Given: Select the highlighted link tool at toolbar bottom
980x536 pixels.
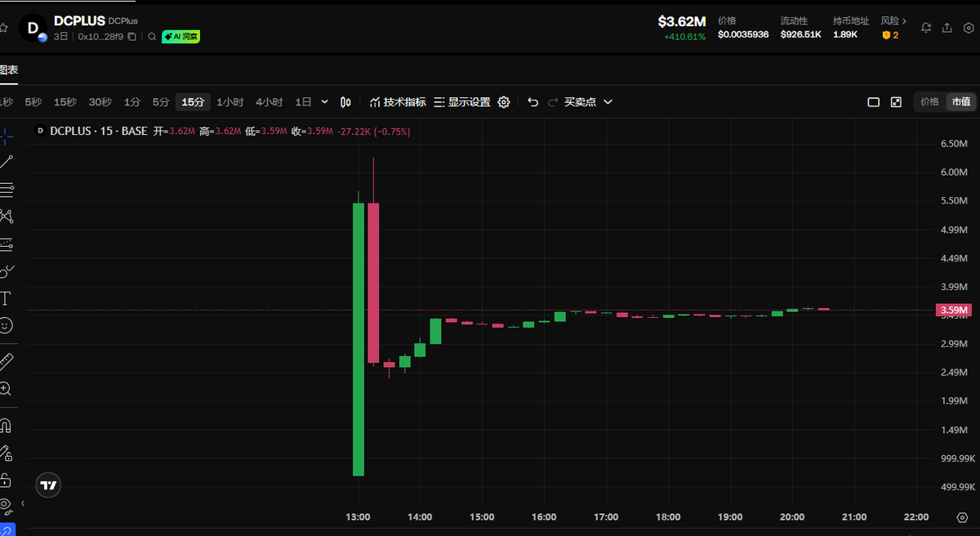Looking at the screenshot, I should [6, 529].
